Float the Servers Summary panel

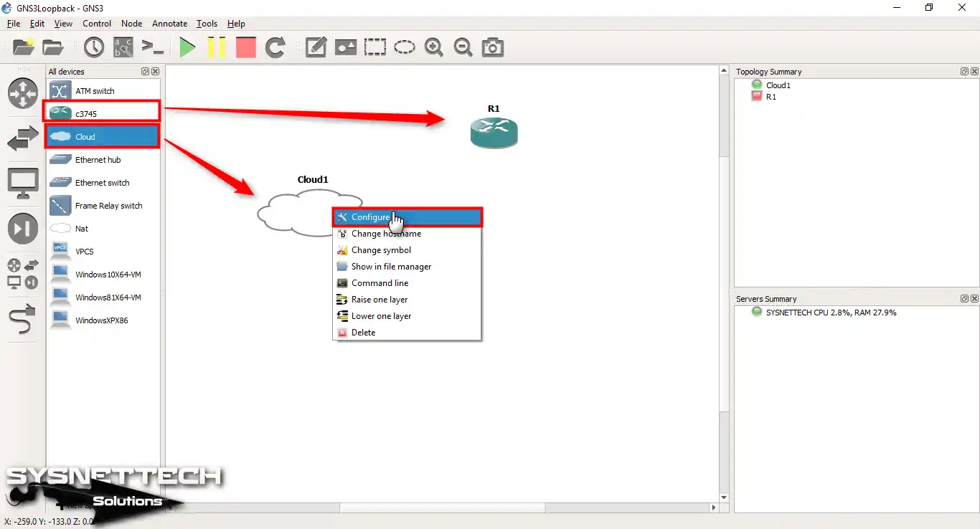(x=964, y=299)
